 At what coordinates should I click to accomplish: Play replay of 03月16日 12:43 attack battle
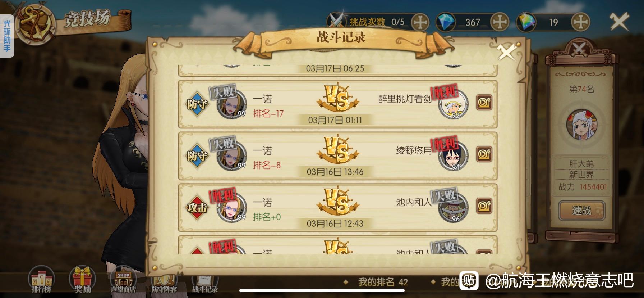click(x=484, y=207)
